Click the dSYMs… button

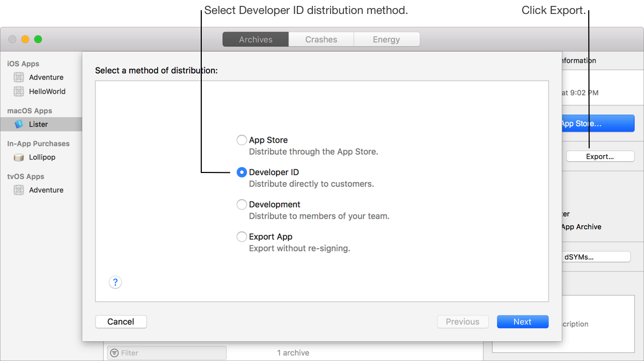(596, 257)
